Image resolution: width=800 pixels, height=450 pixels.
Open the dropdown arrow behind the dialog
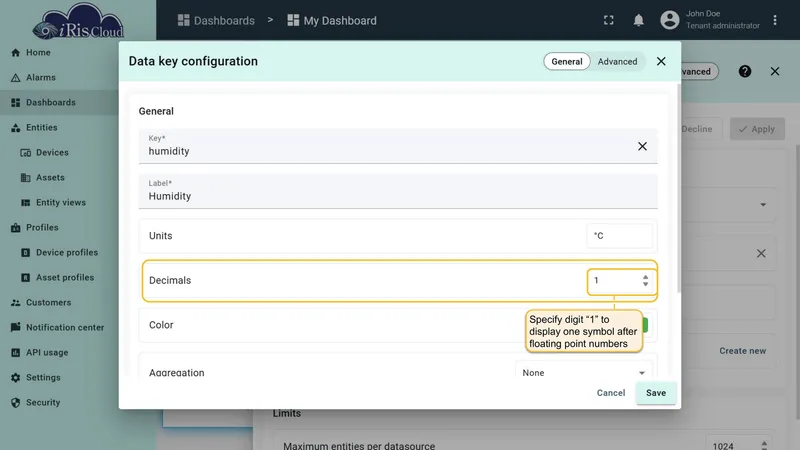[x=763, y=205]
